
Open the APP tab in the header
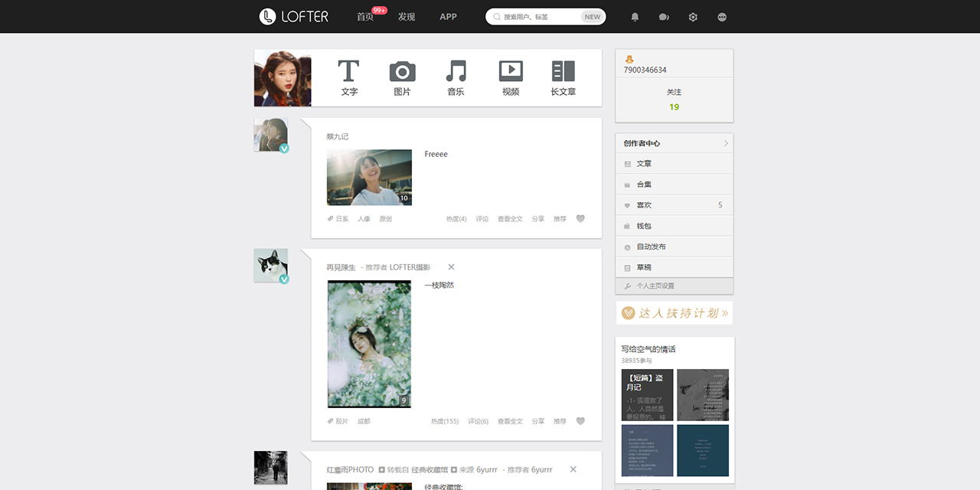coord(448,17)
